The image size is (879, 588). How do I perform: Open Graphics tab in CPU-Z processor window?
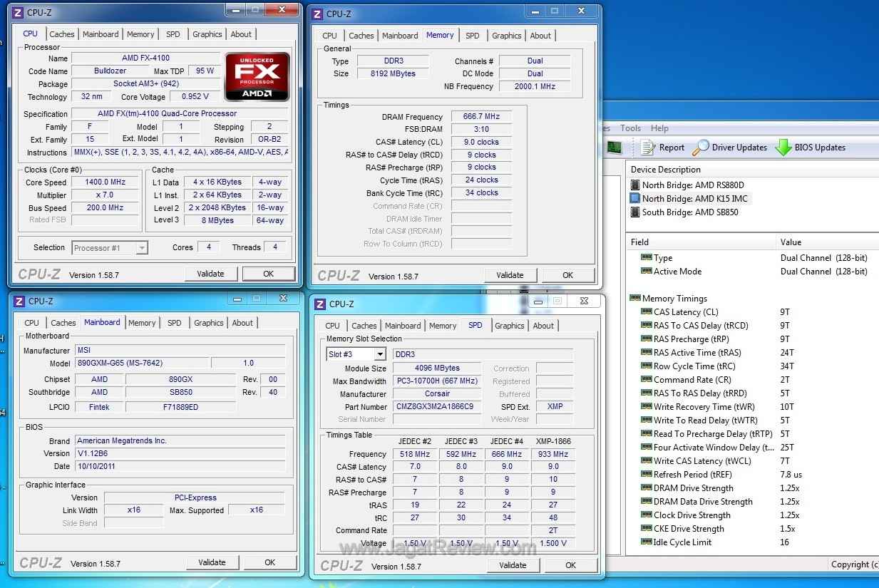pos(207,34)
